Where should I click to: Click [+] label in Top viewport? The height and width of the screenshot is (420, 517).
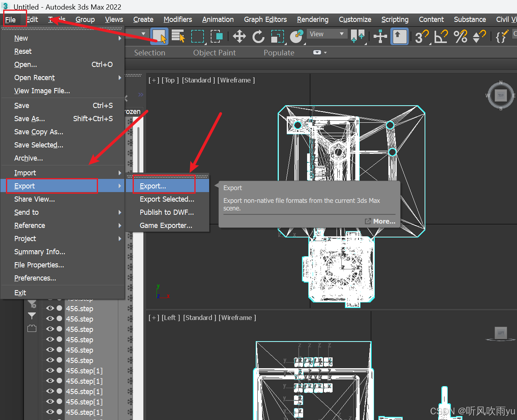tap(154, 80)
